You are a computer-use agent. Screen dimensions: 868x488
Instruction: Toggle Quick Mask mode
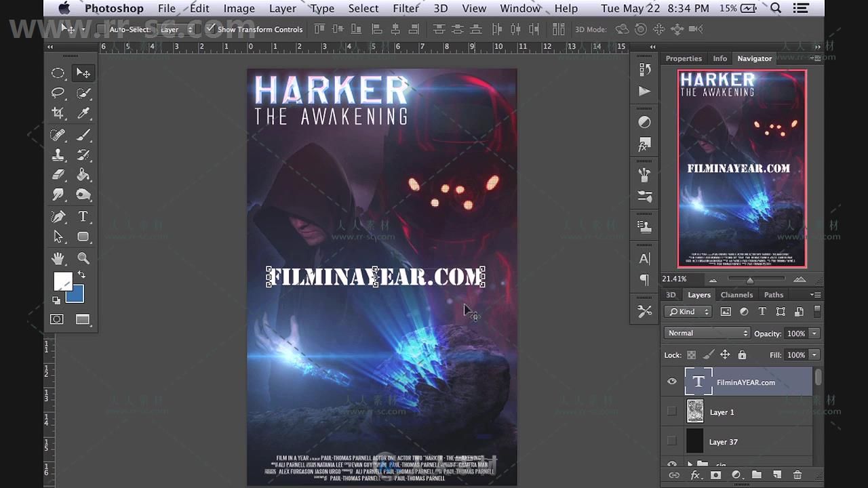[57, 319]
